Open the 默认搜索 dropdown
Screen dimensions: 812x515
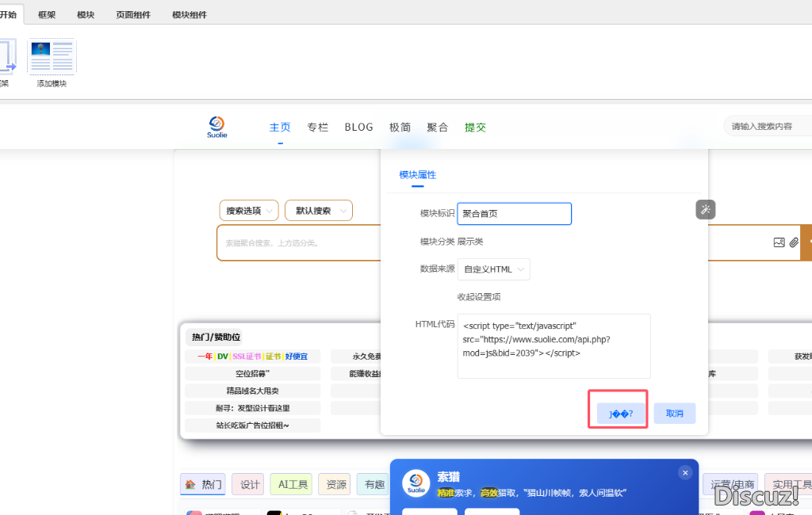coord(319,211)
